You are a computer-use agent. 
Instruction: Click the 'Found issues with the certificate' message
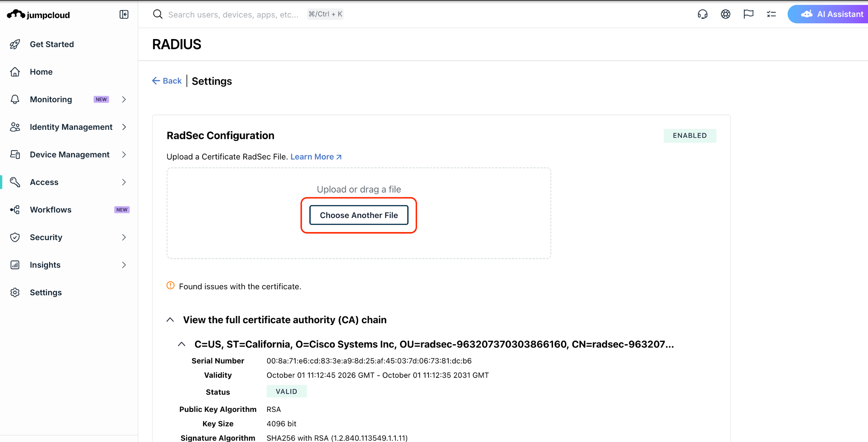point(240,286)
